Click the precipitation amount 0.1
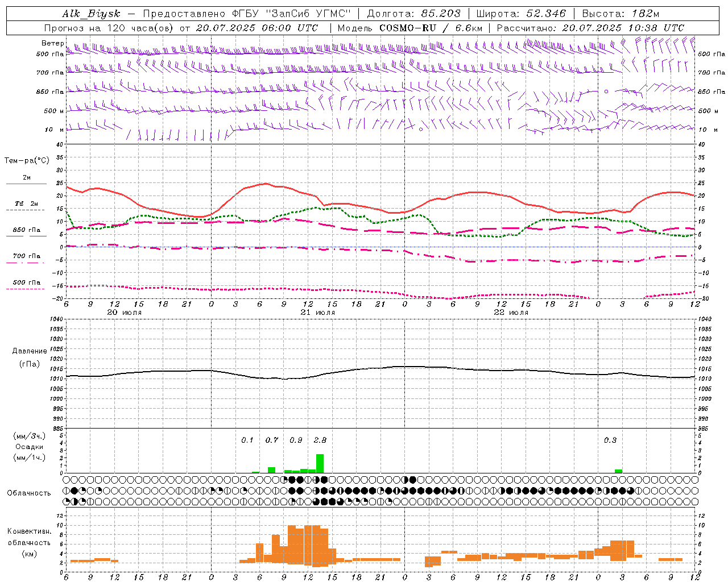 (x=247, y=440)
